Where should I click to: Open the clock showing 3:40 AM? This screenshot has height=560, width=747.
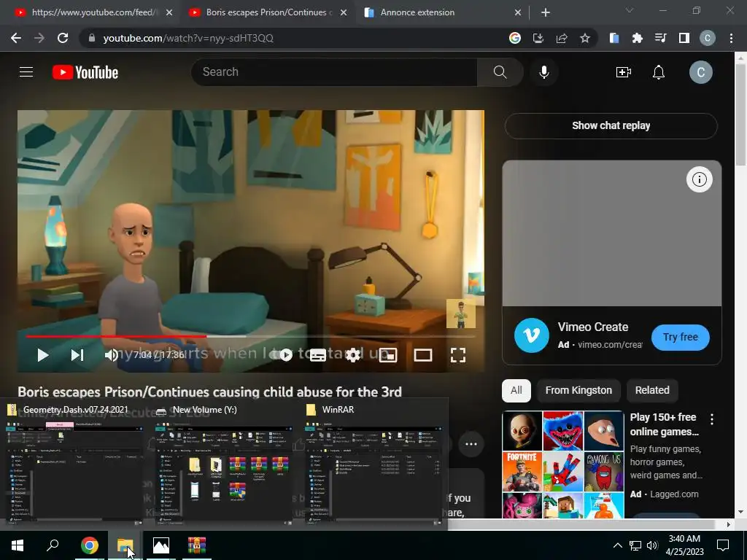[x=684, y=545]
